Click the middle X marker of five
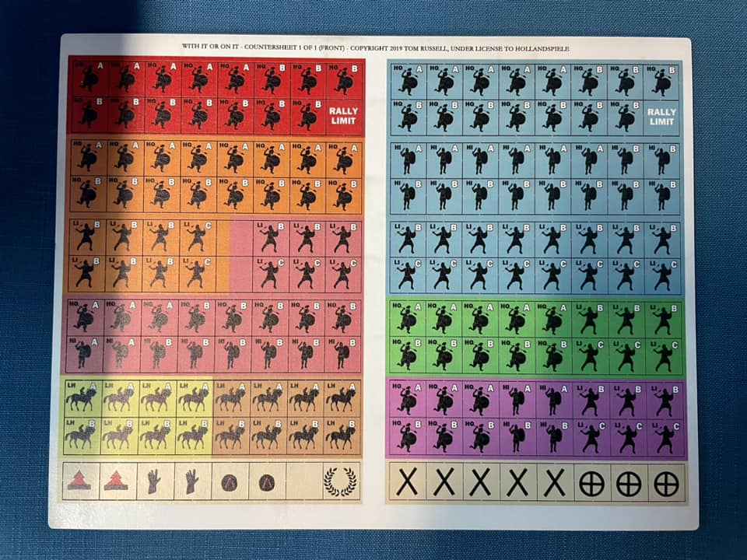 click(481, 482)
